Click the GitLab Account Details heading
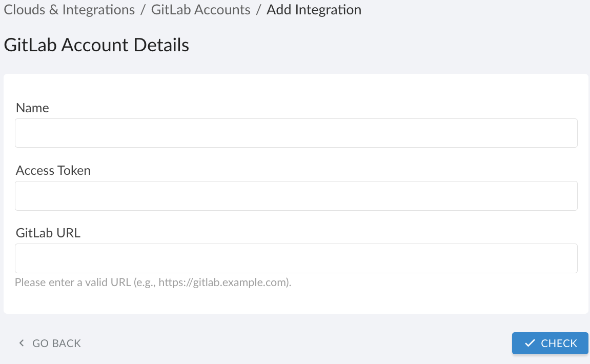Viewport: 590px width, 364px height. pyautogui.click(x=96, y=45)
